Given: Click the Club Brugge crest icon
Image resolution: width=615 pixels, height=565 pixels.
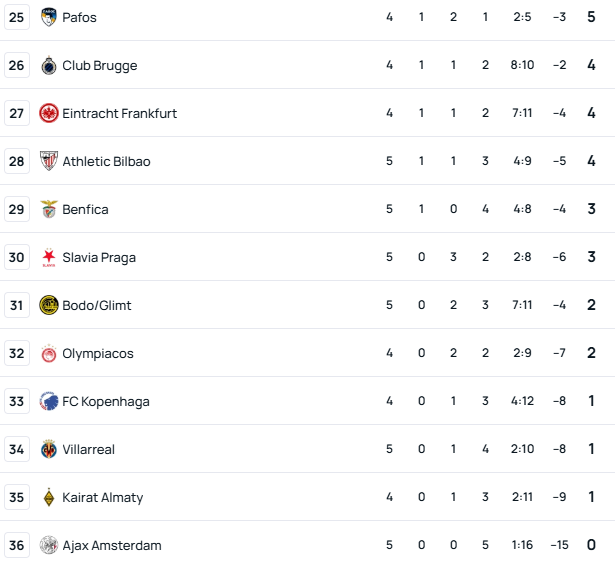Looking at the screenshot, I should pyautogui.click(x=49, y=65).
